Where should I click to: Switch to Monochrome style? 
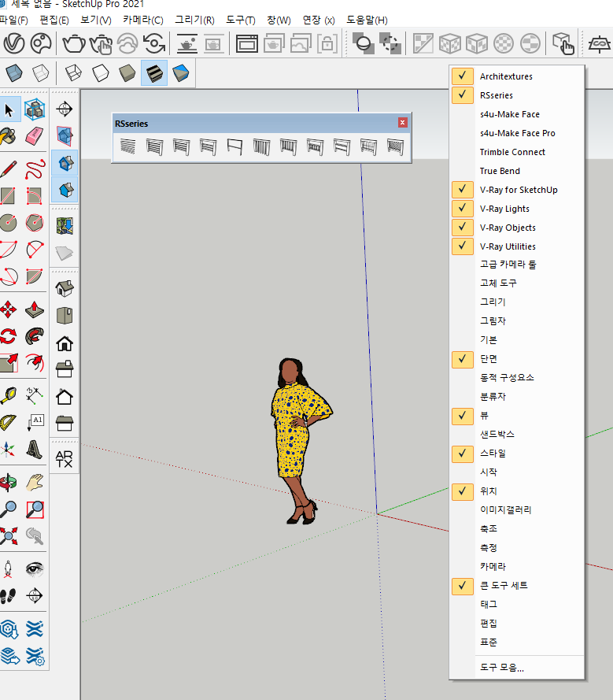(181, 72)
